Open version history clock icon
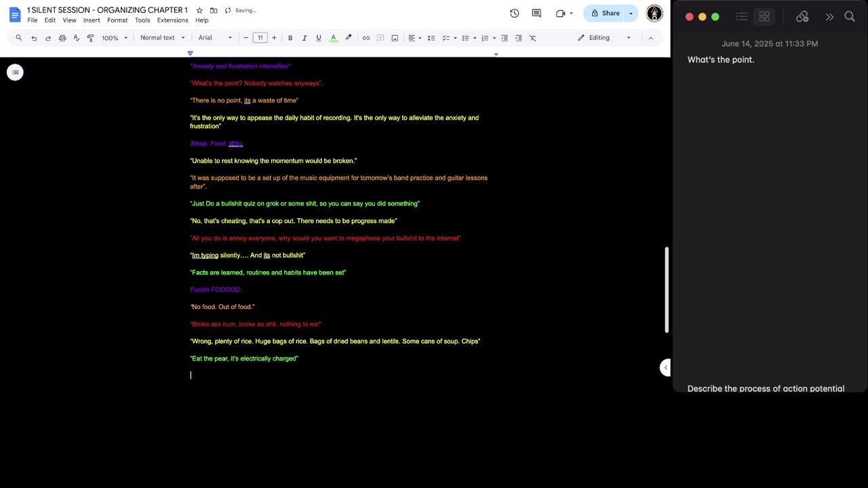868x488 pixels. (515, 14)
